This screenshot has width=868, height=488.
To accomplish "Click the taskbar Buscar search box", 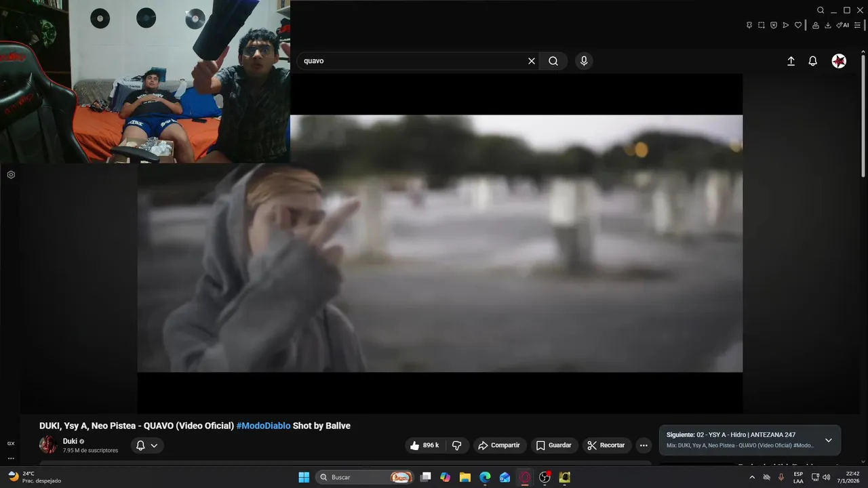I will 366,477.
